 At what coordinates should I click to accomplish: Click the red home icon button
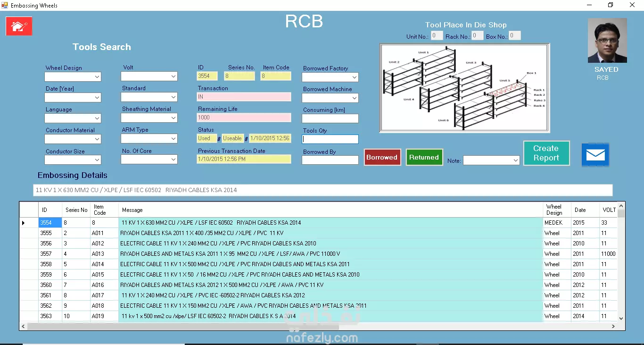click(19, 26)
